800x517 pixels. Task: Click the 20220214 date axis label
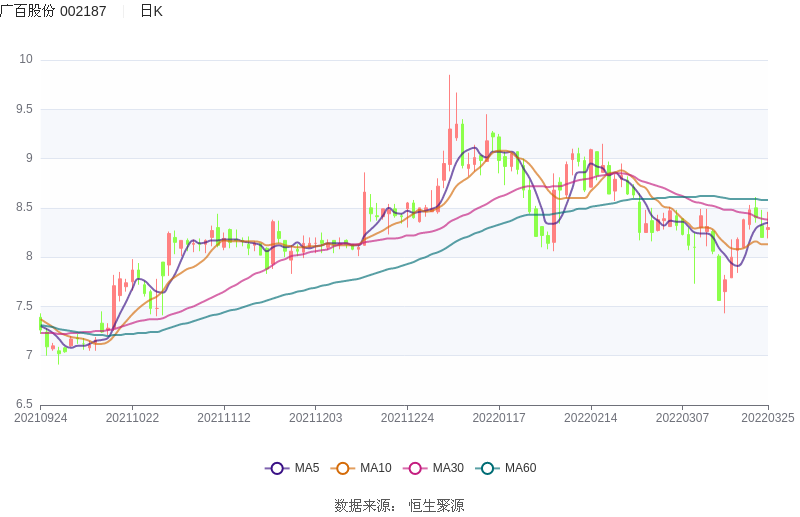coord(591,418)
